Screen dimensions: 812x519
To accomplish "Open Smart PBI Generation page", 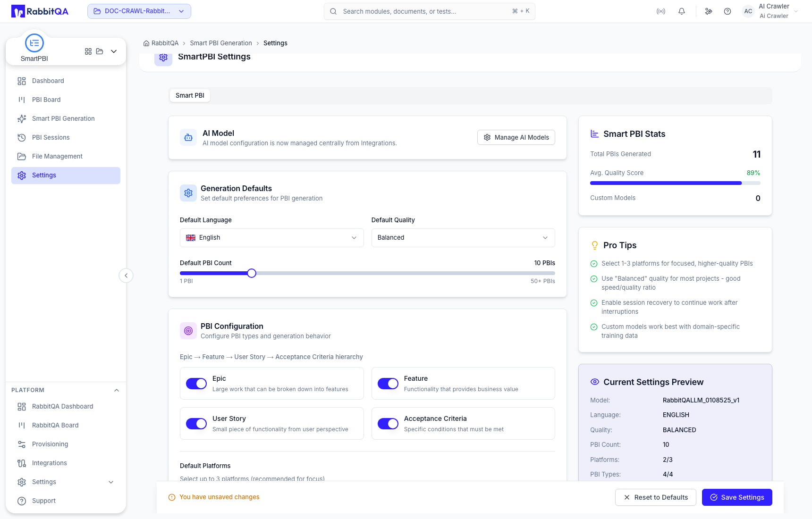I will pyautogui.click(x=66, y=119).
